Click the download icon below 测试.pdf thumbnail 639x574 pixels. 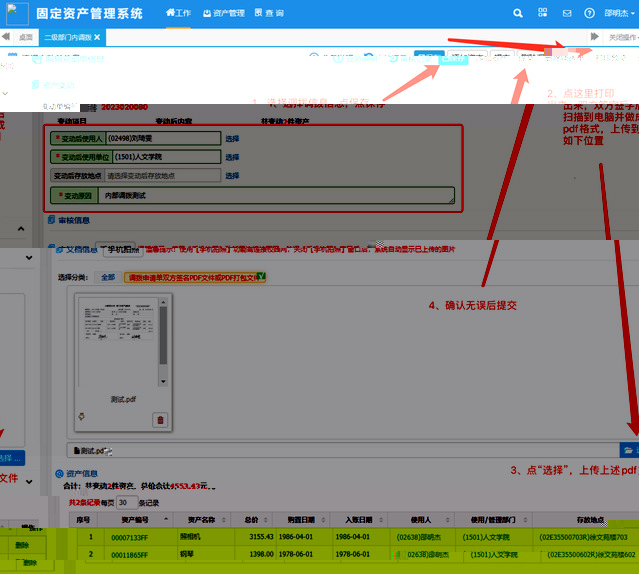click(x=82, y=416)
